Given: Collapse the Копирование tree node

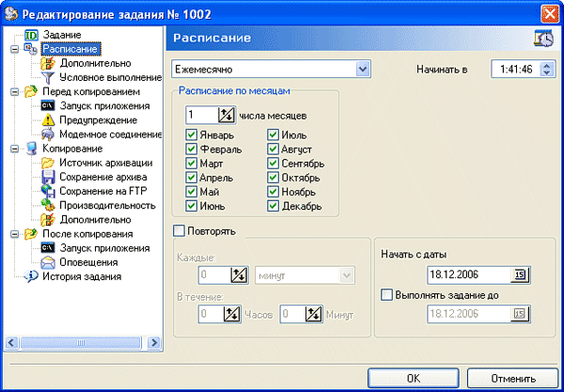Looking at the screenshot, I should tap(14, 149).
